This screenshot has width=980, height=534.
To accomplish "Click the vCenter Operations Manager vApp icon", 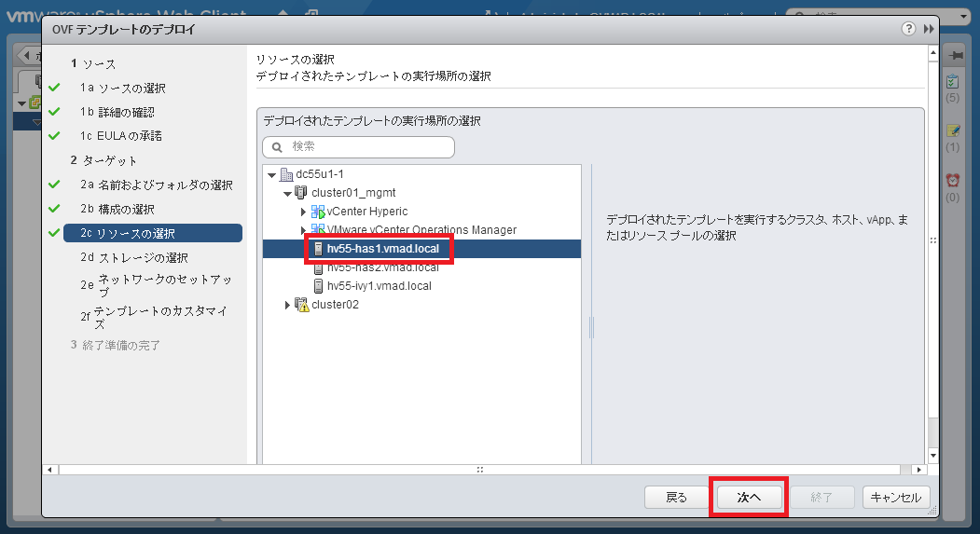I will click(318, 229).
